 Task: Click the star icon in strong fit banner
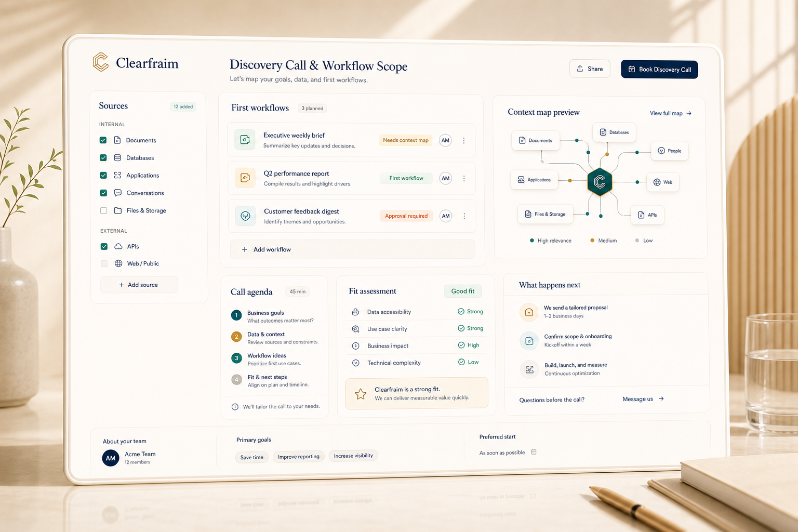361,394
